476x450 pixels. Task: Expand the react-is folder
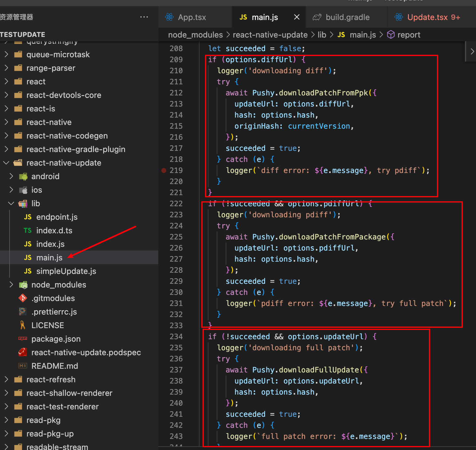6,109
